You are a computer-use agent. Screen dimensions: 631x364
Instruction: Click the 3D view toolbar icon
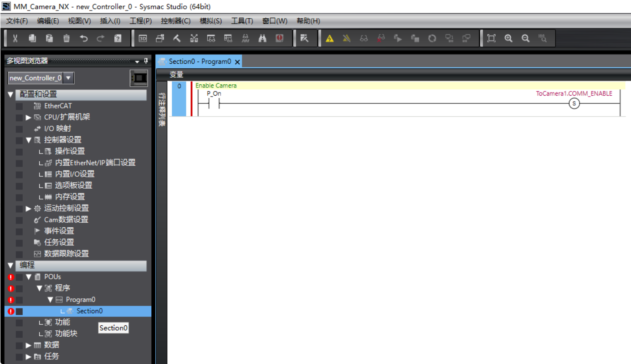click(143, 38)
